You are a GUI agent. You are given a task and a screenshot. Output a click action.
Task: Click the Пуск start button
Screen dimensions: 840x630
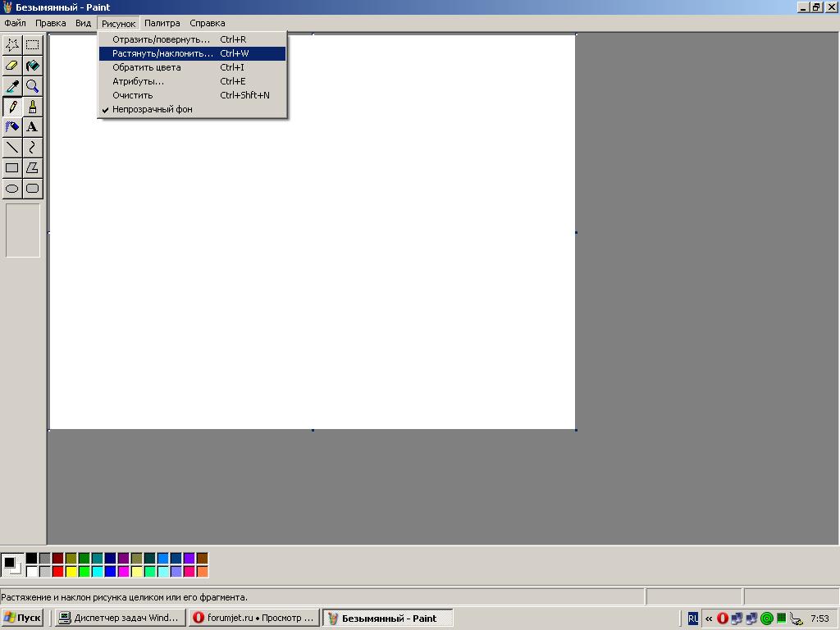click(23, 619)
